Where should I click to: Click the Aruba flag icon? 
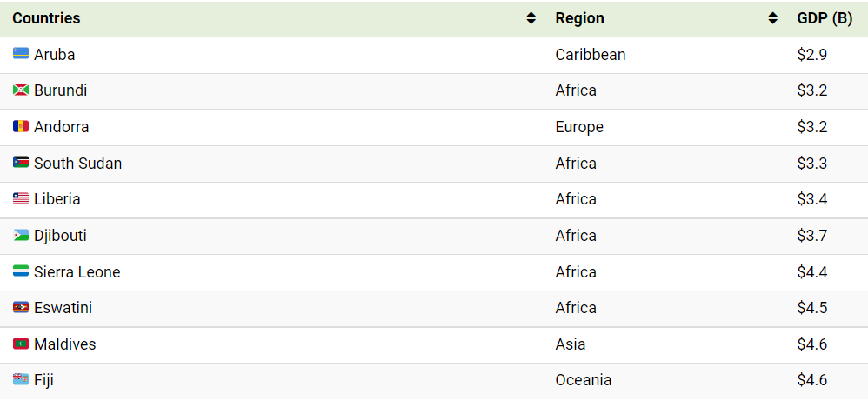21,54
